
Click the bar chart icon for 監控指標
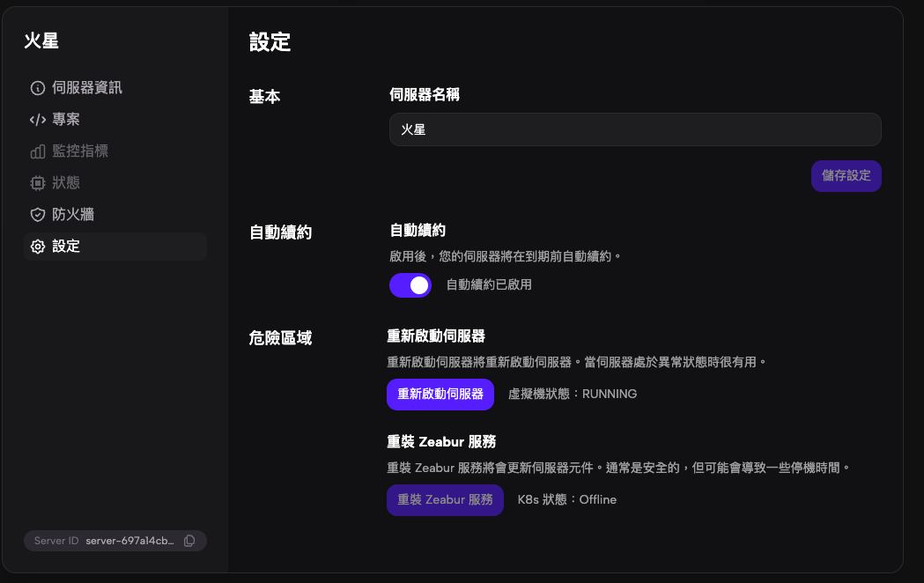point(37,151)
